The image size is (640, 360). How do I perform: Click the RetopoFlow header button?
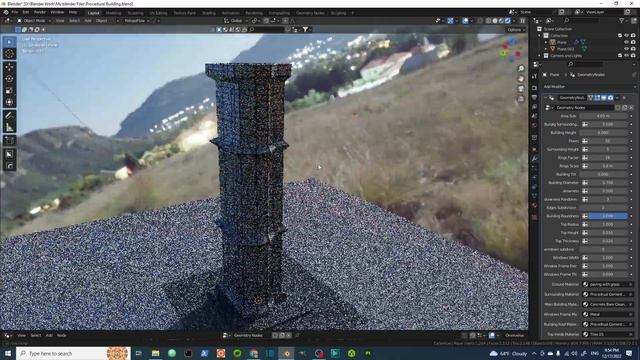(136, 20)
